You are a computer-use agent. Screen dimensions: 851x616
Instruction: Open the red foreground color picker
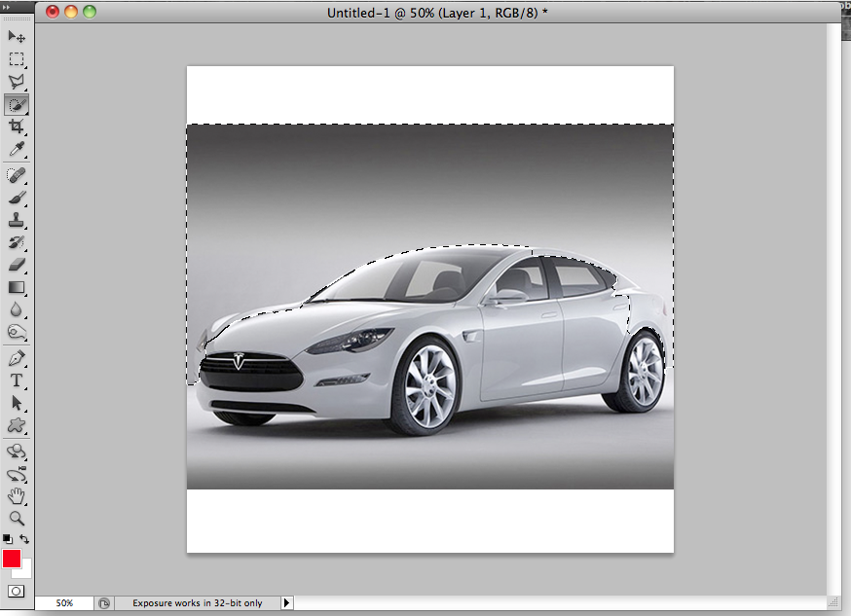(12, 558)
